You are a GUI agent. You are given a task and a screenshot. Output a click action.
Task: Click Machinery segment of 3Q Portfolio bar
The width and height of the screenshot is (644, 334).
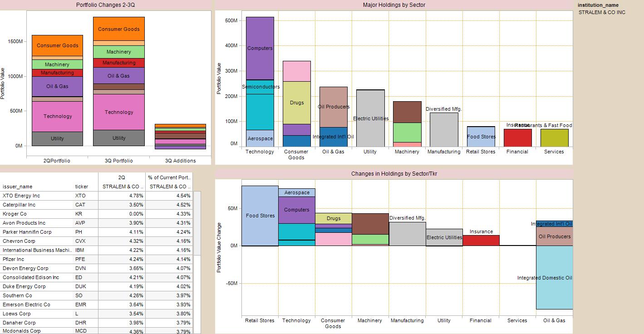[x=119, y=52]
